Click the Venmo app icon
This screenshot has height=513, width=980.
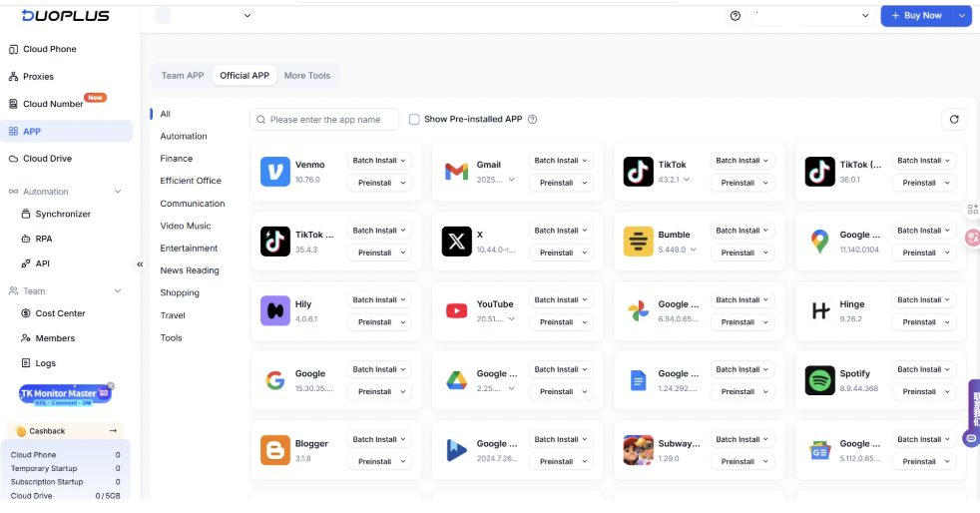[x=275, y=172]
